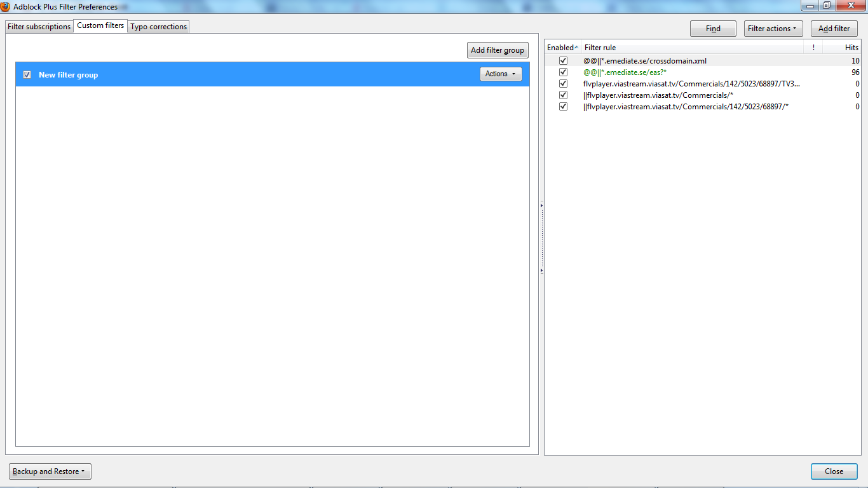Select filter rule @@||*.emediate.se/crossdomain.xml

pos(645,61)
